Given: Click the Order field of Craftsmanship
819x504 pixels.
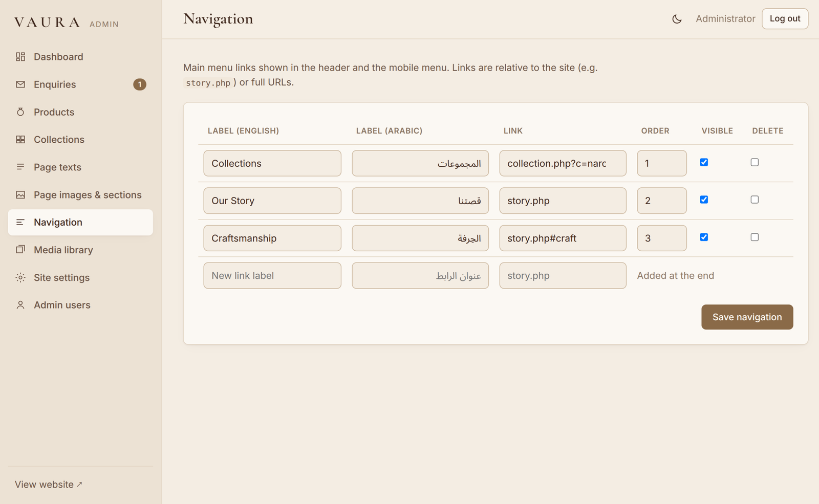Looking at the screenshot, I should click(662, 238).
